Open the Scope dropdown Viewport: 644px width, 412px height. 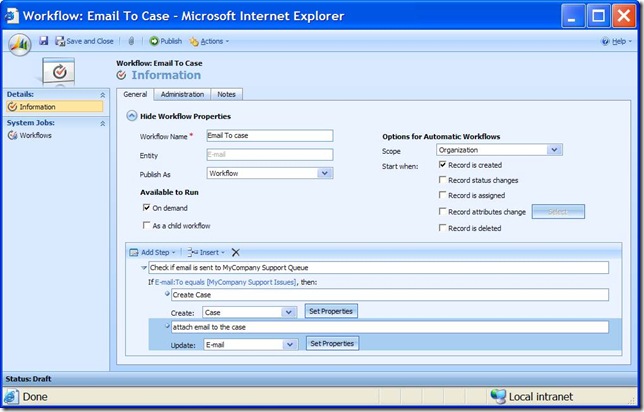click(x=554, y=150)
